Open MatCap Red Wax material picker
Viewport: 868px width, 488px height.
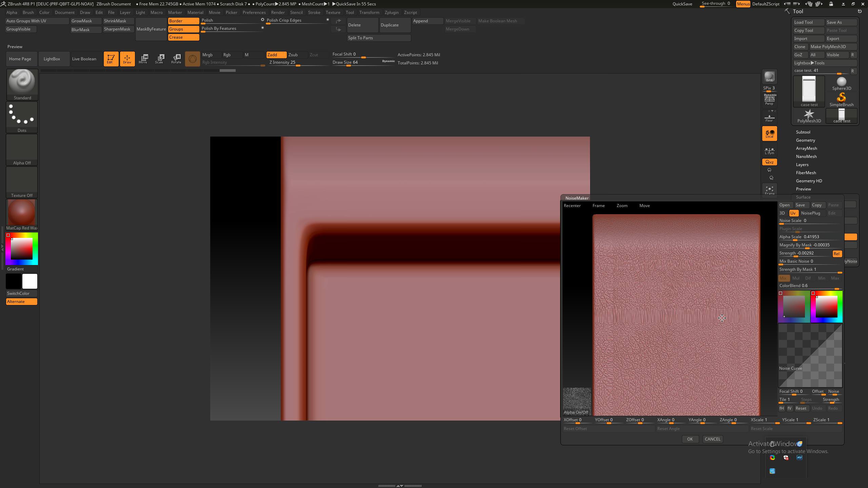click(x=22, y=215)
